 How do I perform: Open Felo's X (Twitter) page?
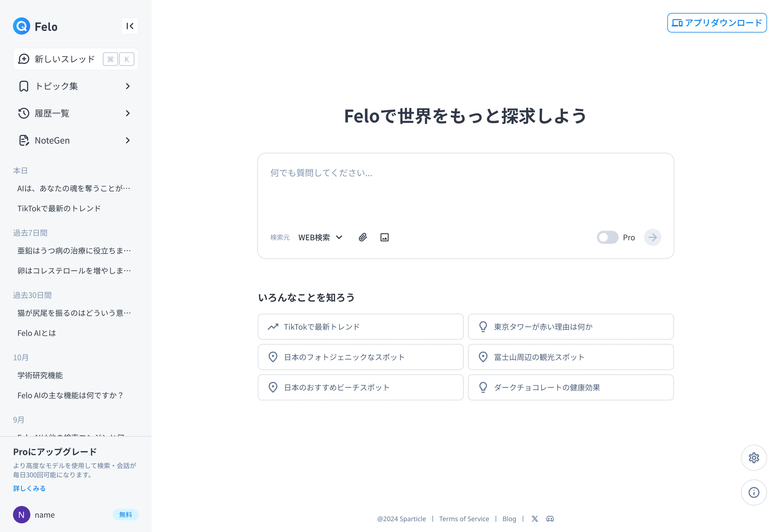pos(535,519)
